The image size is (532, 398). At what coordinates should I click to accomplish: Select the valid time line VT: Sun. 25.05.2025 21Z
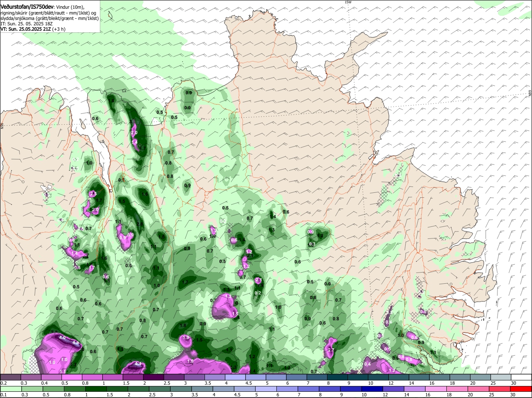click(25, 29)
